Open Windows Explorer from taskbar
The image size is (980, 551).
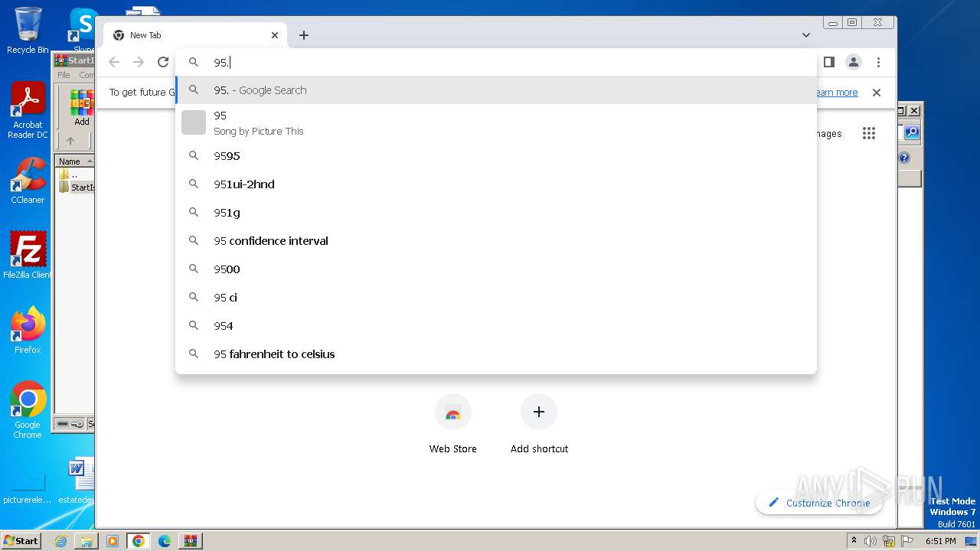pos(87,541)
